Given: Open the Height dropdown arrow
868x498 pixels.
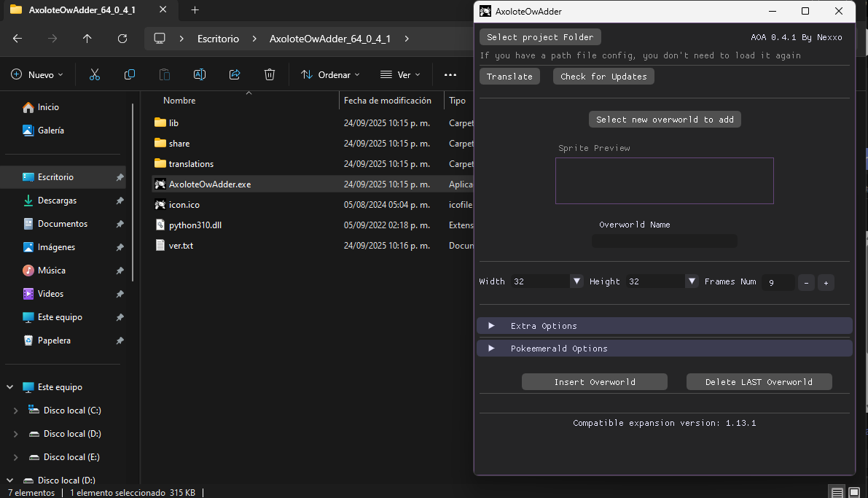Looking at the screenshot, I should [692, 281].
